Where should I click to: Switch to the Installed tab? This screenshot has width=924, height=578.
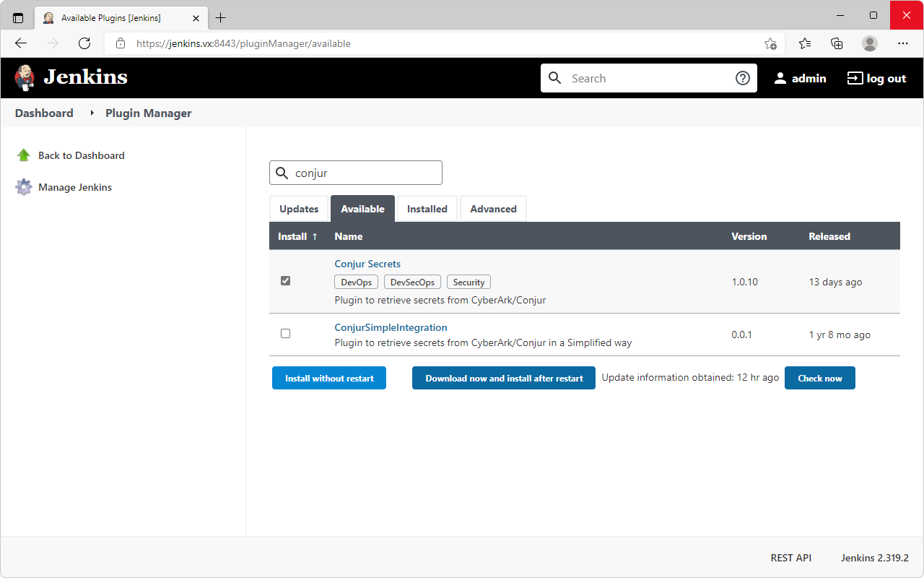point(427,209)
